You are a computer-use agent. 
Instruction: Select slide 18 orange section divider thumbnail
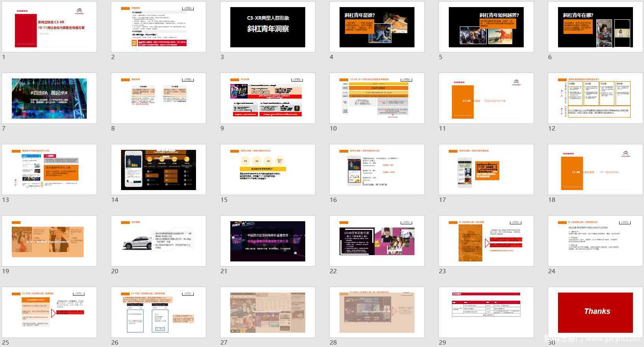pyautogui.click(x=595, y=170)
